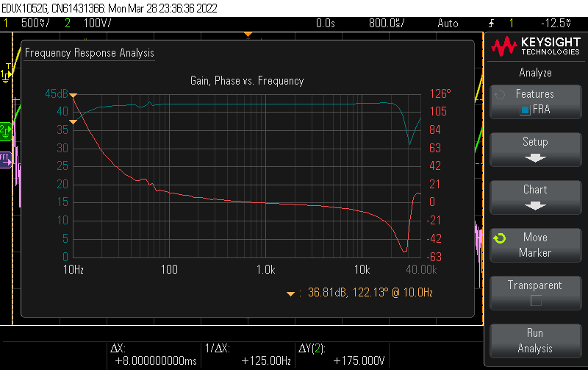
Task: Click the green Move Marker knob icon
Action: [x=500, y=238]
